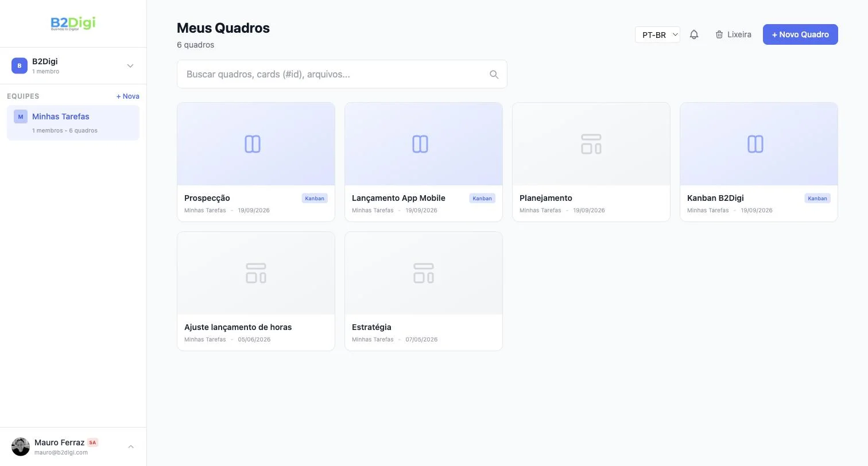Click the layout icon on Estratégia board
Screen dimensions: 868x466
click(x=424, y=273)
